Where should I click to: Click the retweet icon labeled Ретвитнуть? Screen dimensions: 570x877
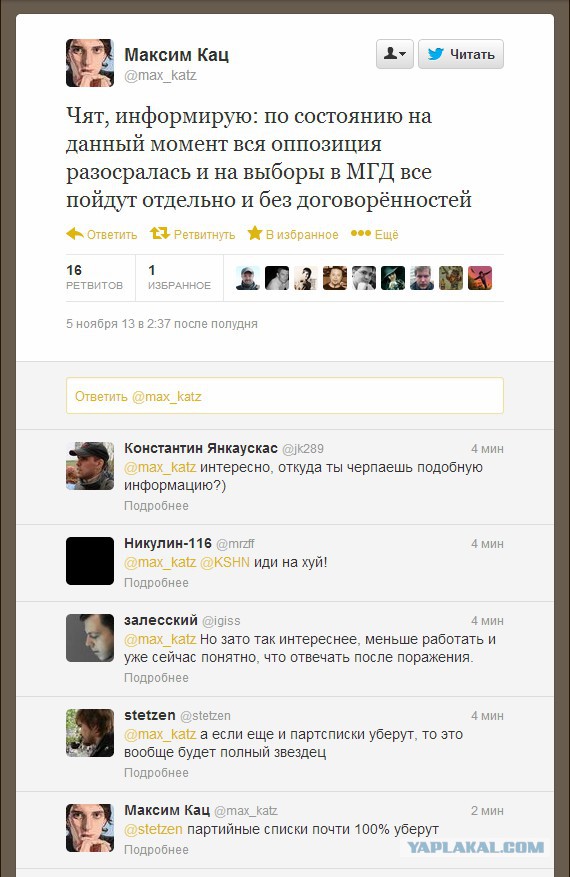pos(160,233)
